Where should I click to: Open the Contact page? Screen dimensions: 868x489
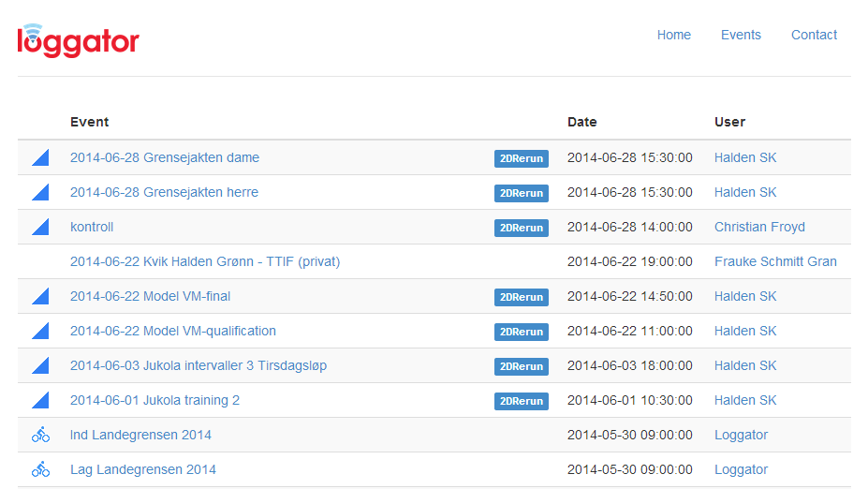click(x=814, y=35)
